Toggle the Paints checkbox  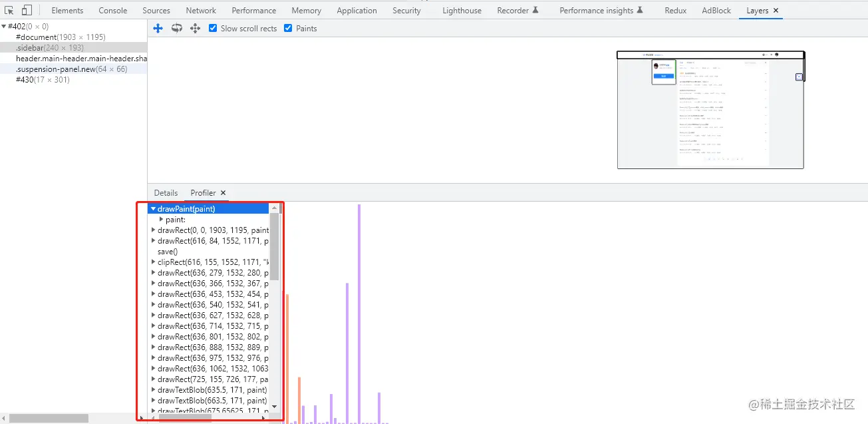(x=288, y=28)
